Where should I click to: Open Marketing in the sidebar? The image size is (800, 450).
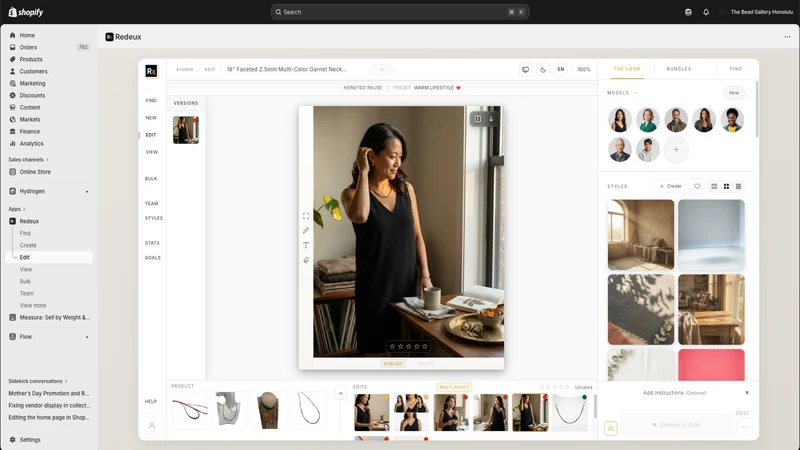(32, 83)
